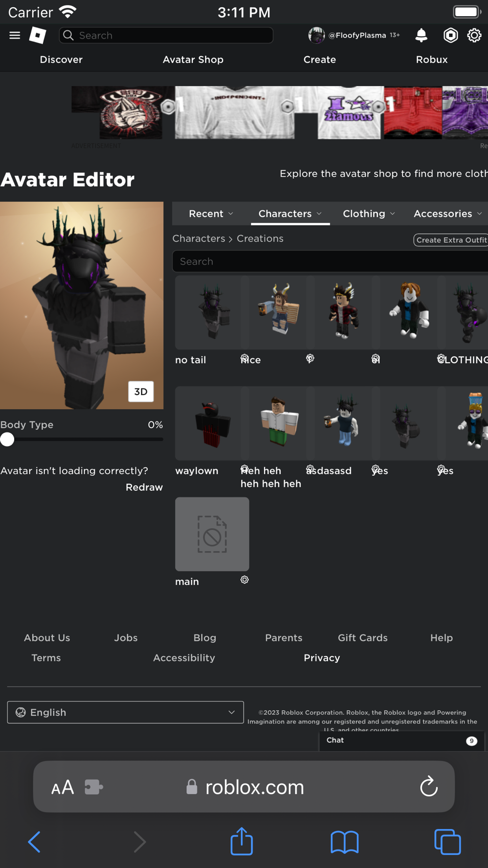Toggle the avatar preview 3D button

tap(141, 392)
